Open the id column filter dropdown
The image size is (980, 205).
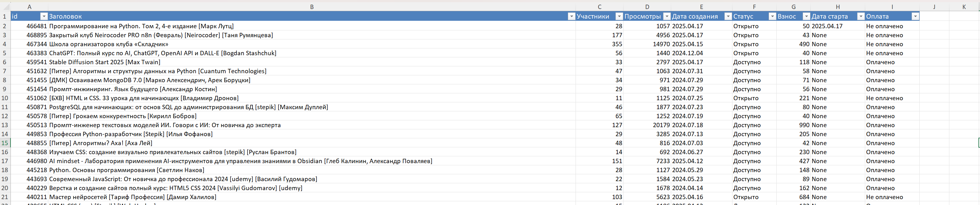tap(44, 16)
